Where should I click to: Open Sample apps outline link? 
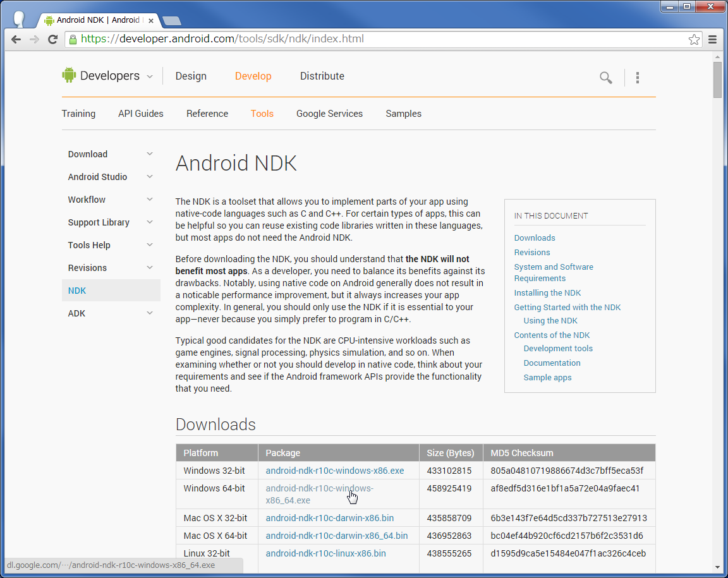(x=547, y=378)
